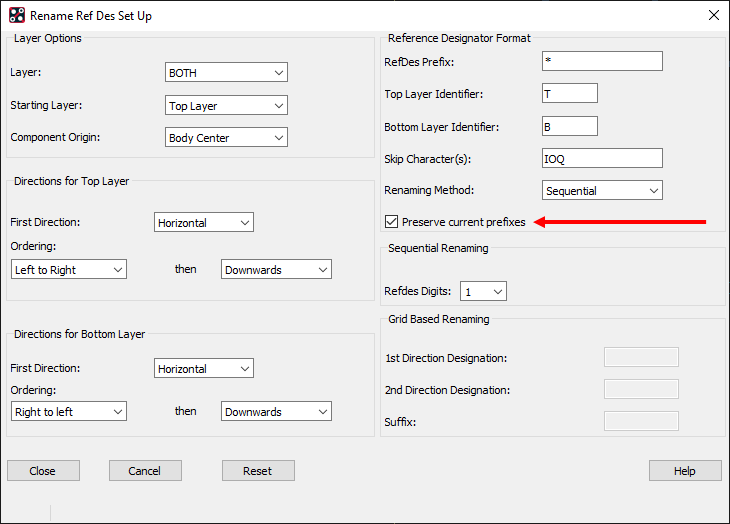Open the Component Origin dropdown
730x524 pixels.
pyautogui.click(x=226, y=137)
